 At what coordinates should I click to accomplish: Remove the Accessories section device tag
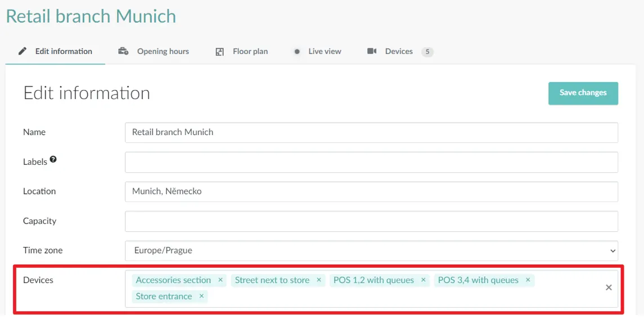coord(220,280)
